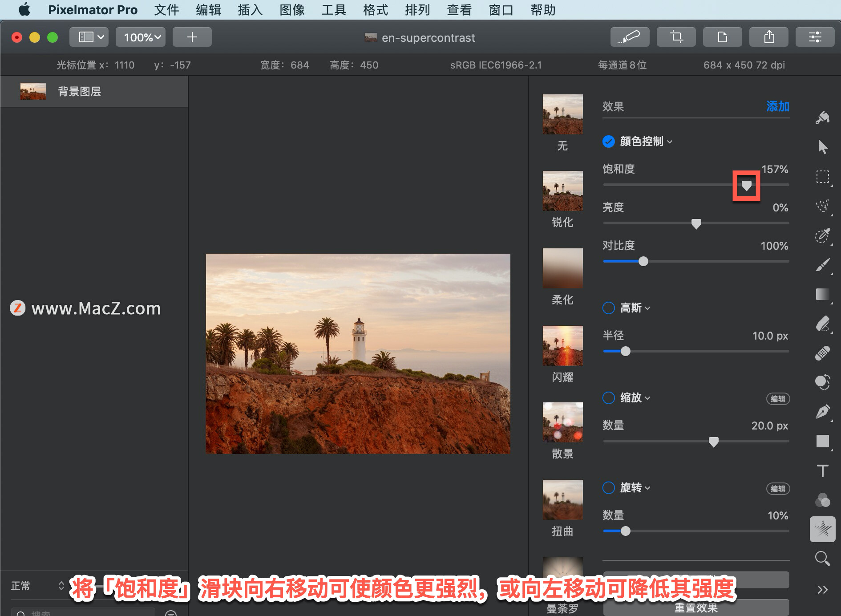Select the 无 effect preset thumbnail
Image resolution: width=841 pixels, height=616 pixels.
pos(562,114)
